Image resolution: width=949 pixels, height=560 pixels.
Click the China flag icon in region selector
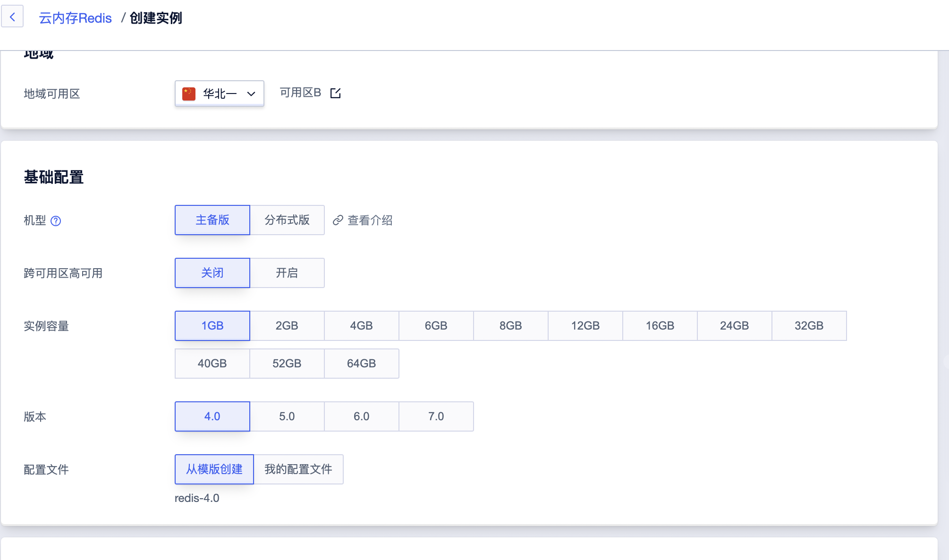(x=189, y=93)
